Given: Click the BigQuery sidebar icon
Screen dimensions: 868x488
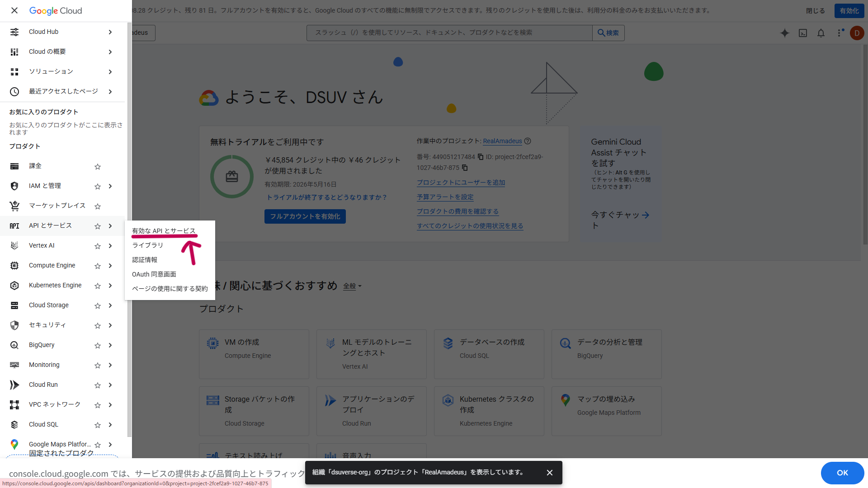Looking at the screenshot, I should [x=14, y=345].
